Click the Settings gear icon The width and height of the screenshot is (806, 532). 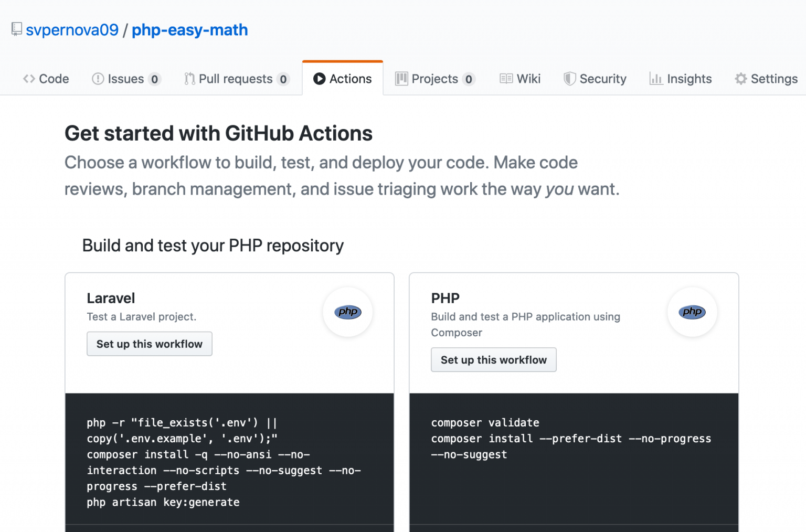tap(740, 79)
